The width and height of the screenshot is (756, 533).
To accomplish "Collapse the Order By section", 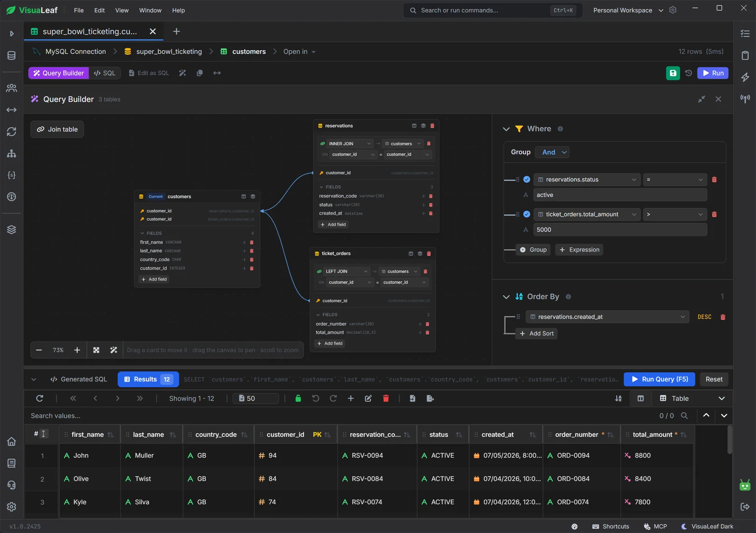I will click(506, 297).
